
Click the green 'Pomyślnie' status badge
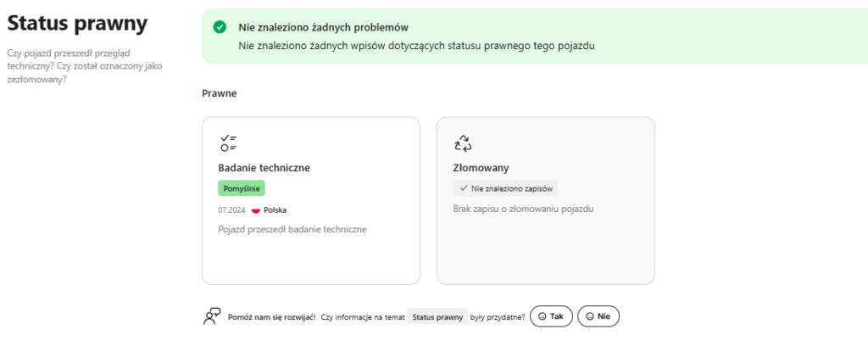[242, 188]
